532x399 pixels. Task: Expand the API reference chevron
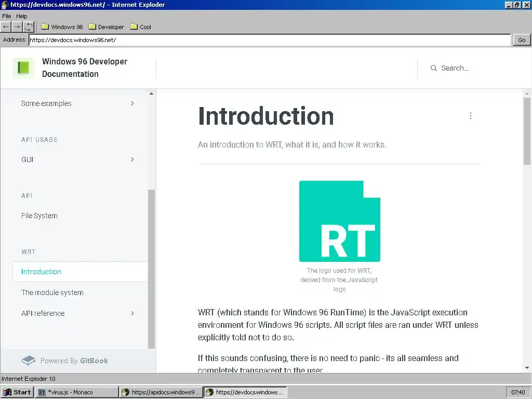click(132, 313)
